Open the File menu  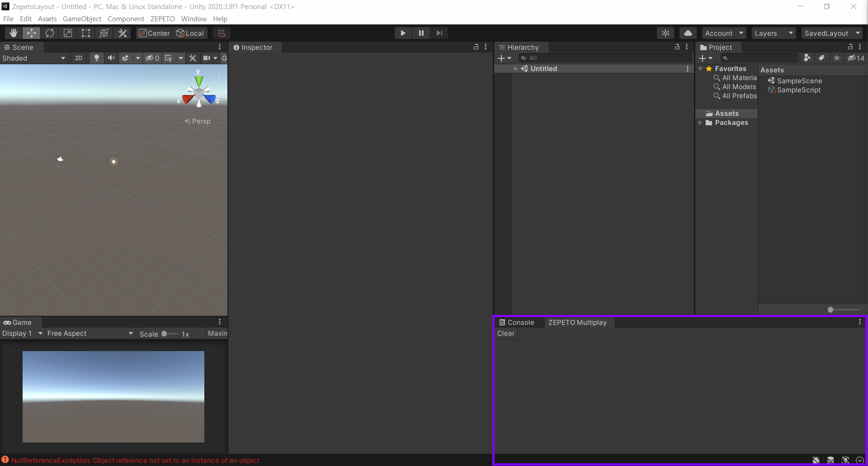coord(8,19)
